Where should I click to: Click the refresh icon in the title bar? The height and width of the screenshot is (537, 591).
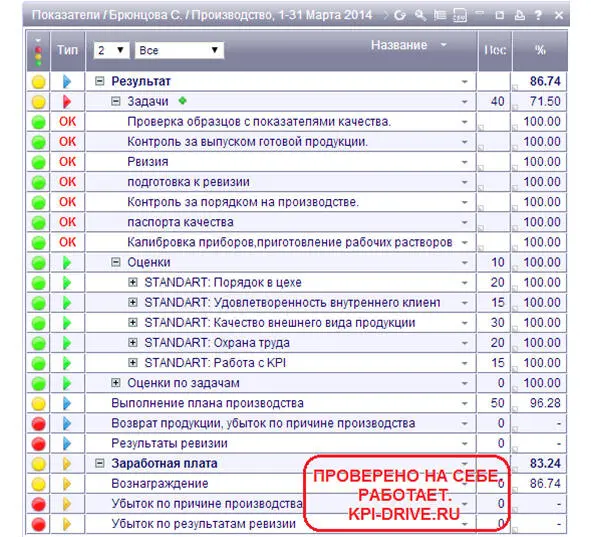400,15
